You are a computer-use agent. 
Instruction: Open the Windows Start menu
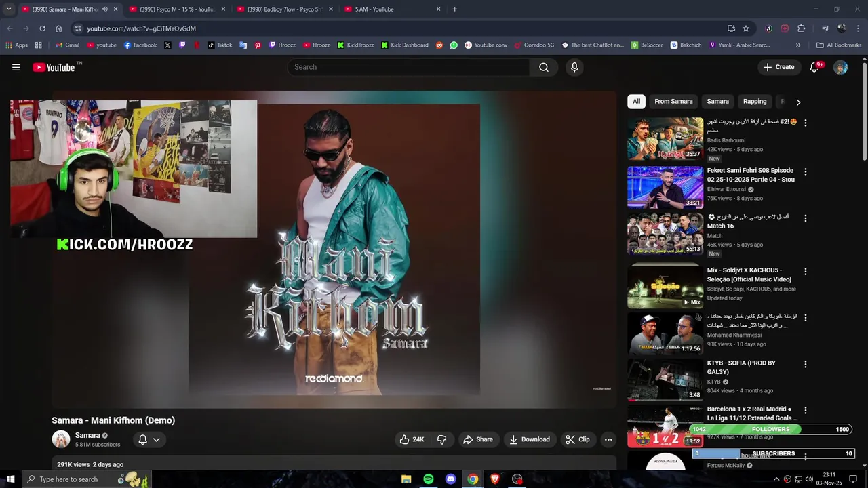click(10, 479)
